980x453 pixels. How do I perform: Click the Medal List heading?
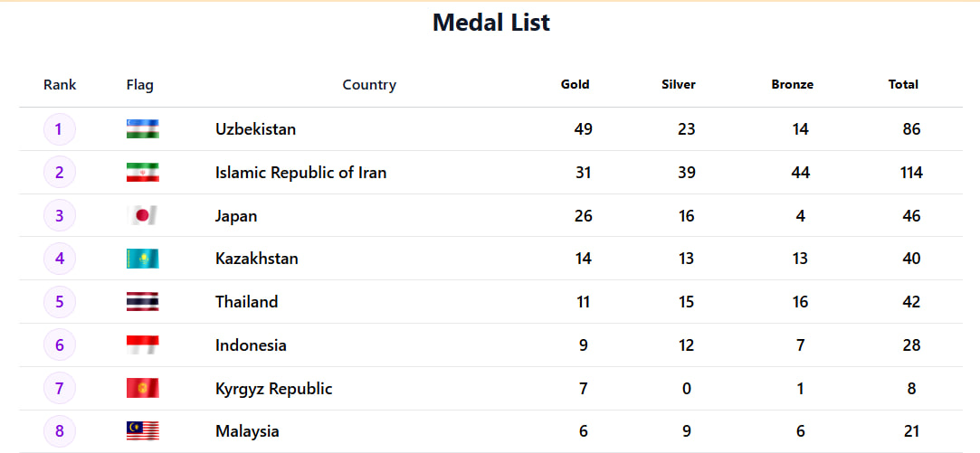490,23
